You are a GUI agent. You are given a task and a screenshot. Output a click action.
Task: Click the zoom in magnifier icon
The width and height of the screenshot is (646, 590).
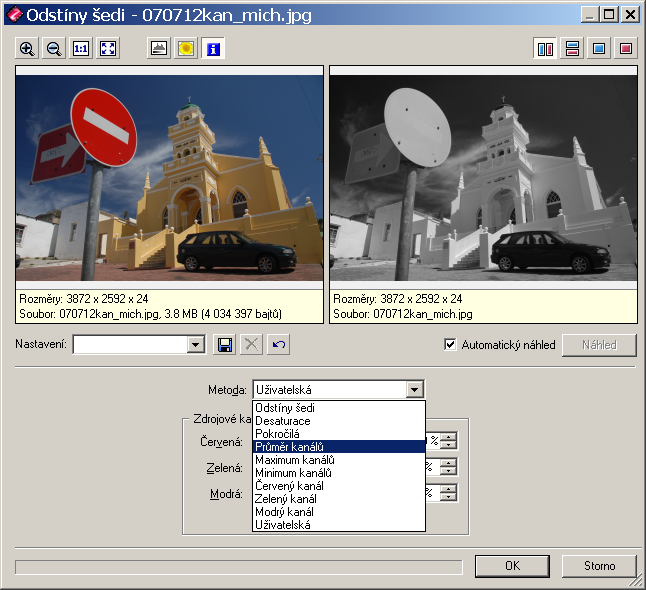point(27,48)
